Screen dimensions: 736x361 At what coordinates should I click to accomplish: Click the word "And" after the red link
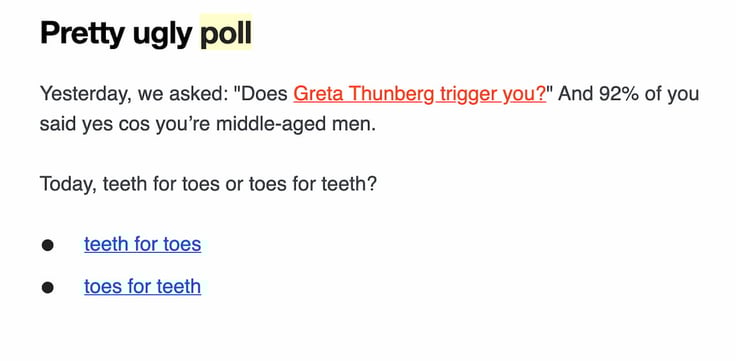[x=575, y=94]
